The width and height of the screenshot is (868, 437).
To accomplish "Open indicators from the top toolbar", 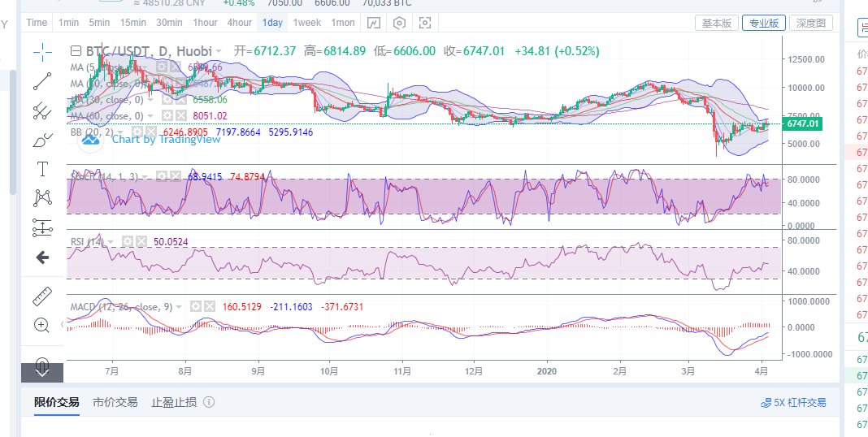I will [x=373, y=23].
